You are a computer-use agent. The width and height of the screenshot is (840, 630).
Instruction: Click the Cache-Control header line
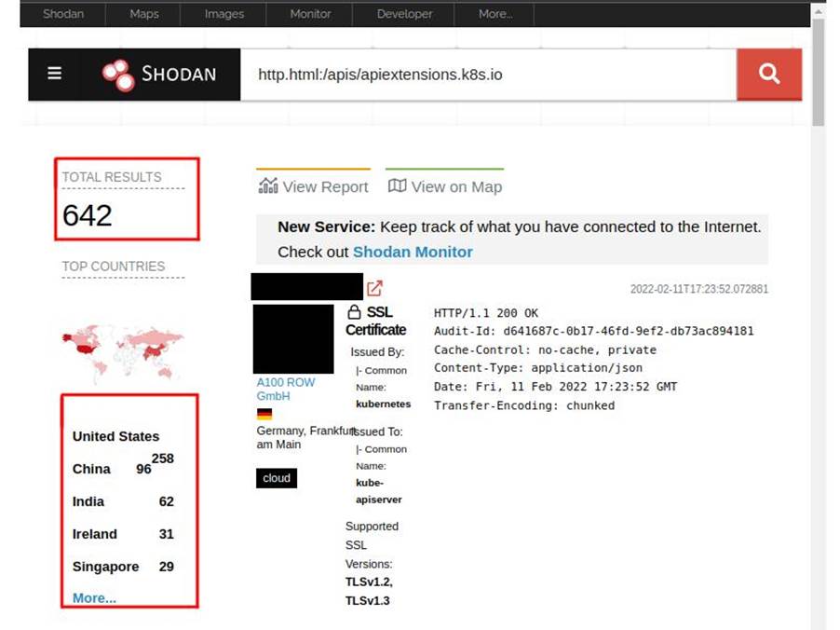point(545,350)
